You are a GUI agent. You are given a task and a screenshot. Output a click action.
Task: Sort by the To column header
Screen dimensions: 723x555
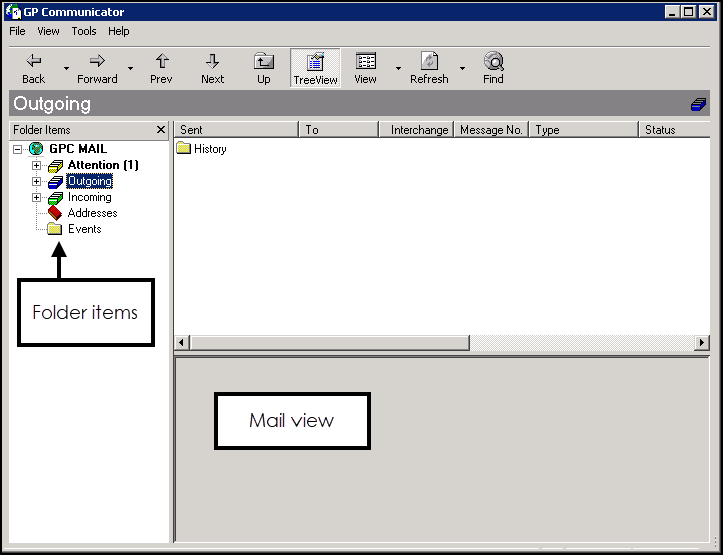[338, 130]
